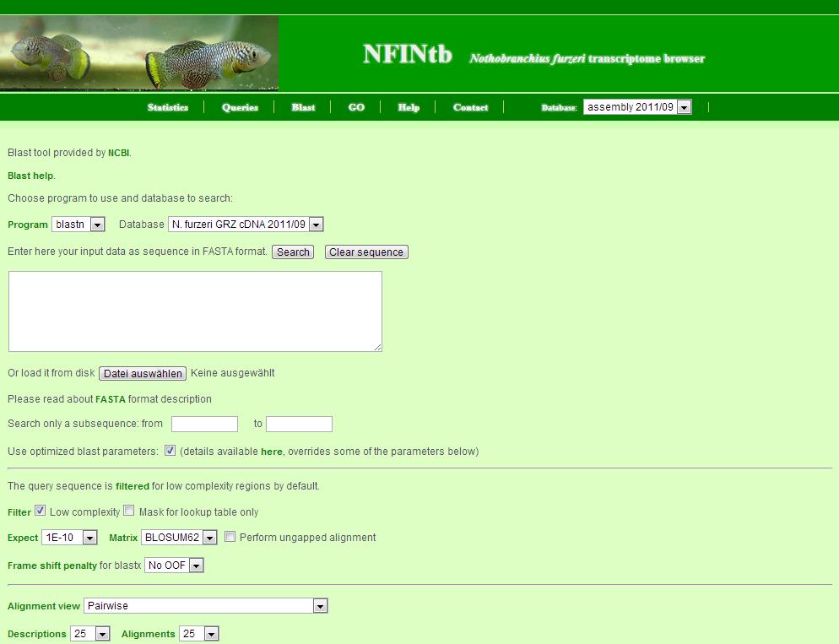Expand the Alignment view Pairwise dropdown
Image resolution: width=839 pixels, height=644 pixels.
(205, 606)
